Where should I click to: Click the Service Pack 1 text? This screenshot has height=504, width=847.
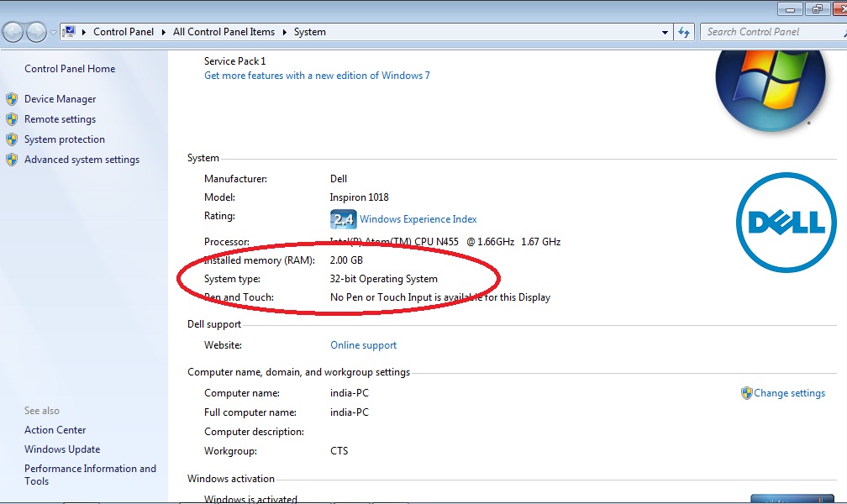coord(235,61)
